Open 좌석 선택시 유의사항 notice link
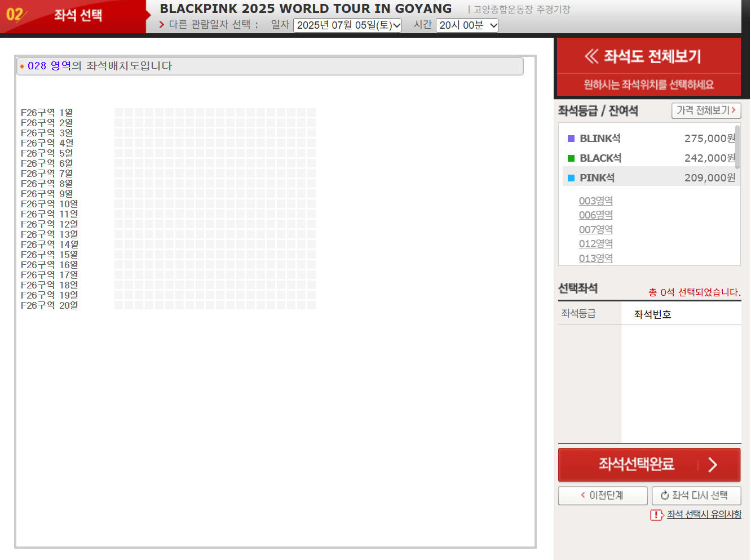 click(x=704, y=514)
